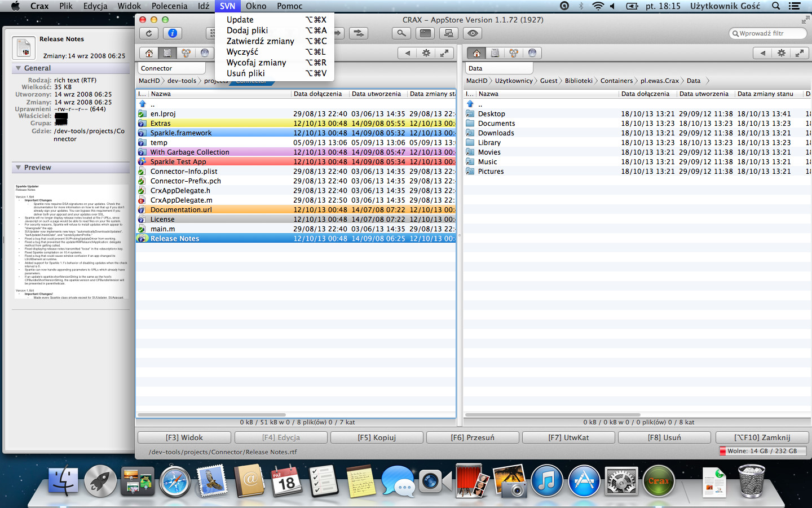Choose Dodaj pliki menu entry

coord(275,30)
